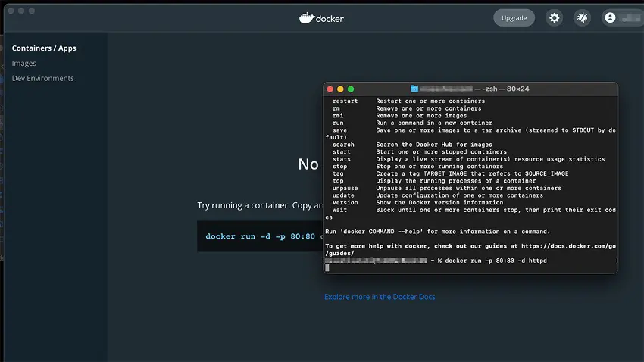The height and width of the screenshot is (362, 644).
Task: Click the 'stats' command row in Terminal
Action: click(x=468, y=159)
